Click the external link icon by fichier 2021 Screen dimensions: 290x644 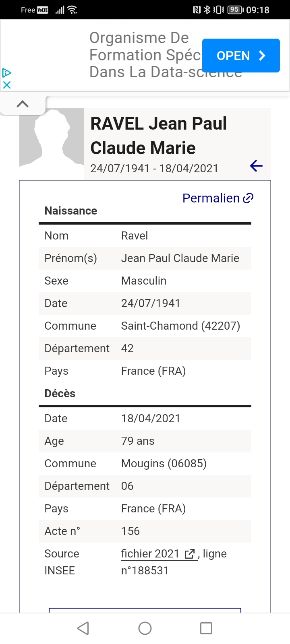click(190, 554)
